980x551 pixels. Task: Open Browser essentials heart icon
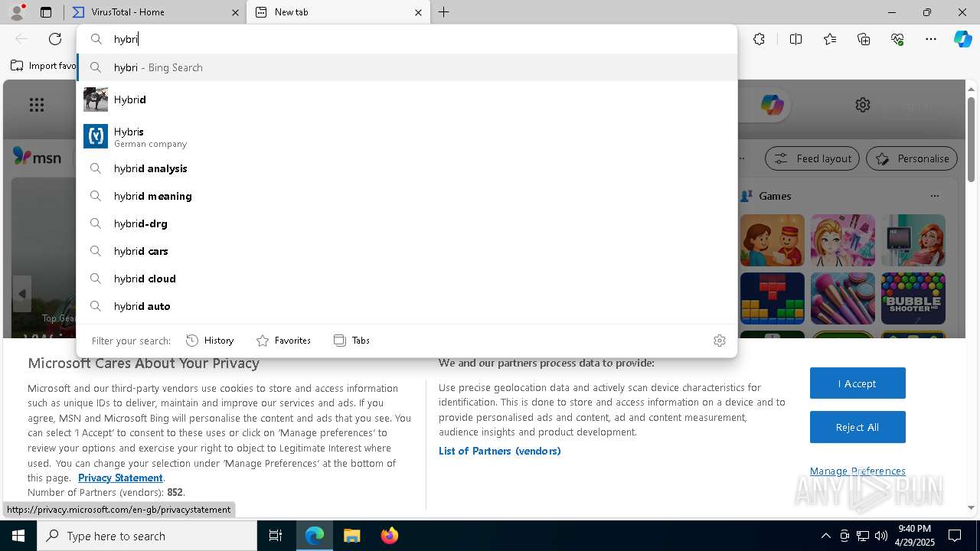[897, 39]
